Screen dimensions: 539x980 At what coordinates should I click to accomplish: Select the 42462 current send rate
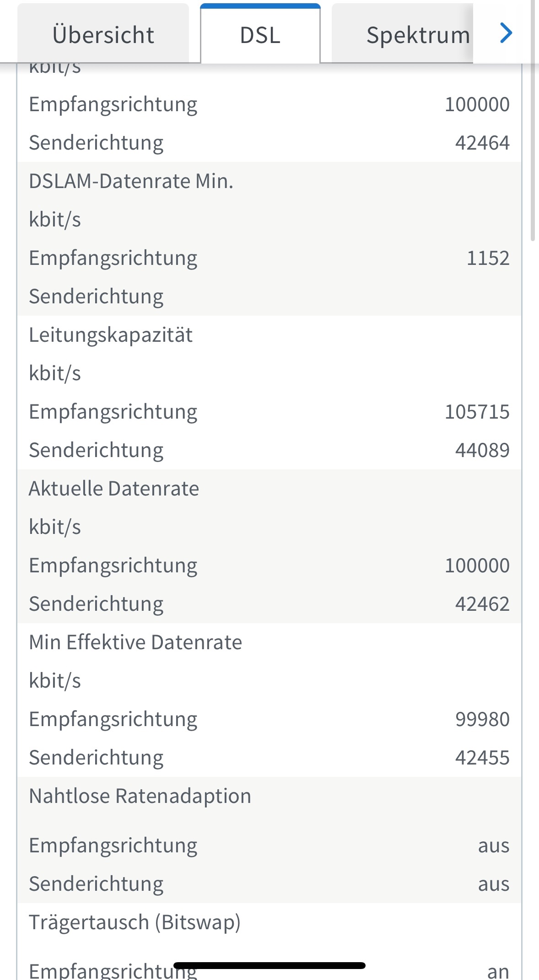(x=482, y=604)
